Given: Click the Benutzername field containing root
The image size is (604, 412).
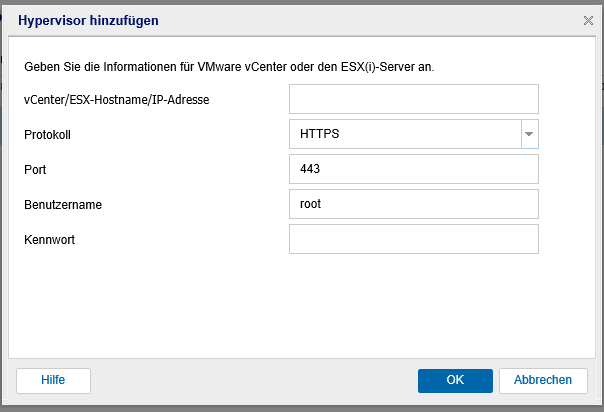Looking at the screenshot, I should point(414,204).
